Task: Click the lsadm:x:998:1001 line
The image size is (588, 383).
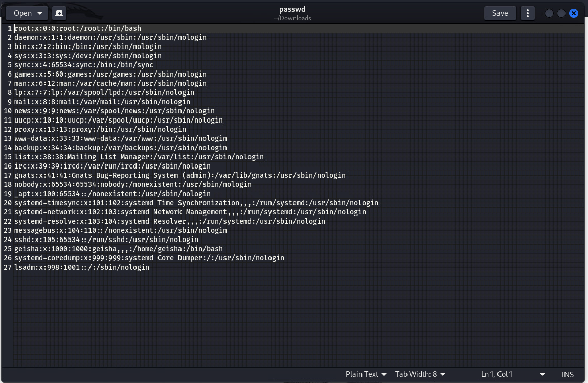Action: (82, 267)
